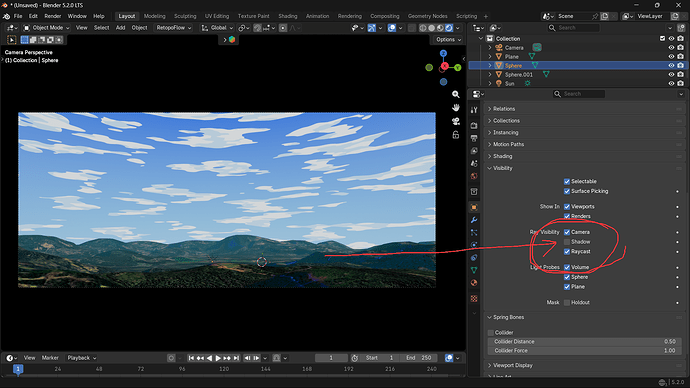Expand the Relations panel
The width and height of the screenshot is (690, 388).
504,109
